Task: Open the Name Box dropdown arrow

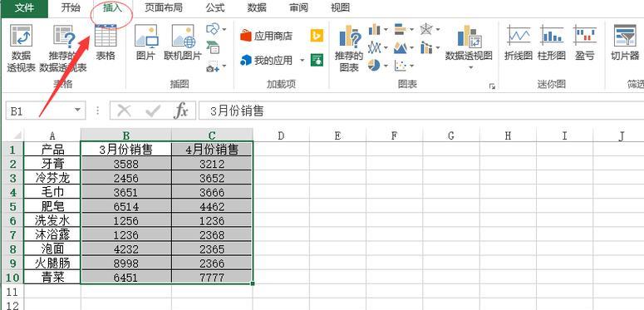Action: (77, 110)
